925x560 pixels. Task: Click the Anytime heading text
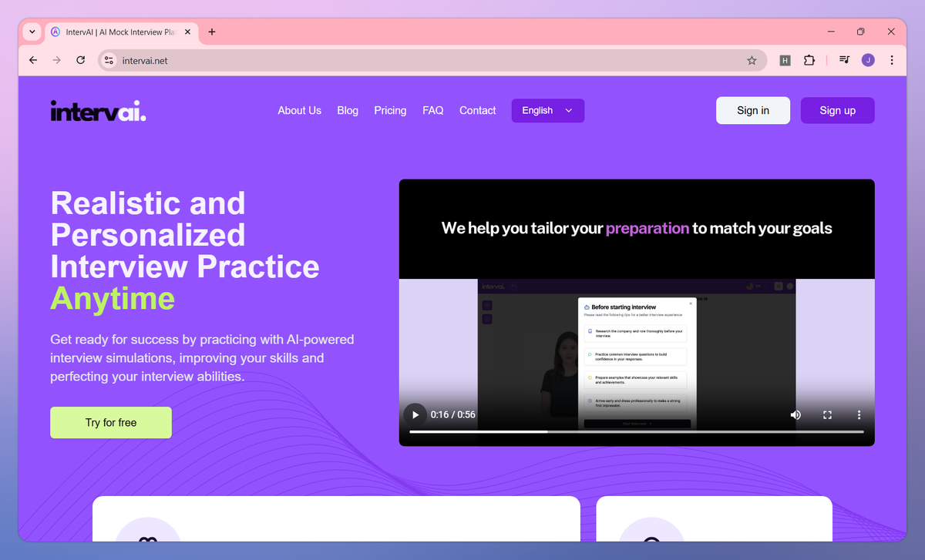click(113, 299)
